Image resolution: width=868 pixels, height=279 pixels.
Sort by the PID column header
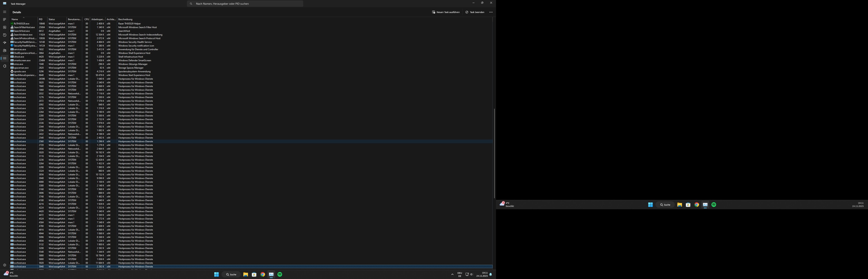(41, 20)
